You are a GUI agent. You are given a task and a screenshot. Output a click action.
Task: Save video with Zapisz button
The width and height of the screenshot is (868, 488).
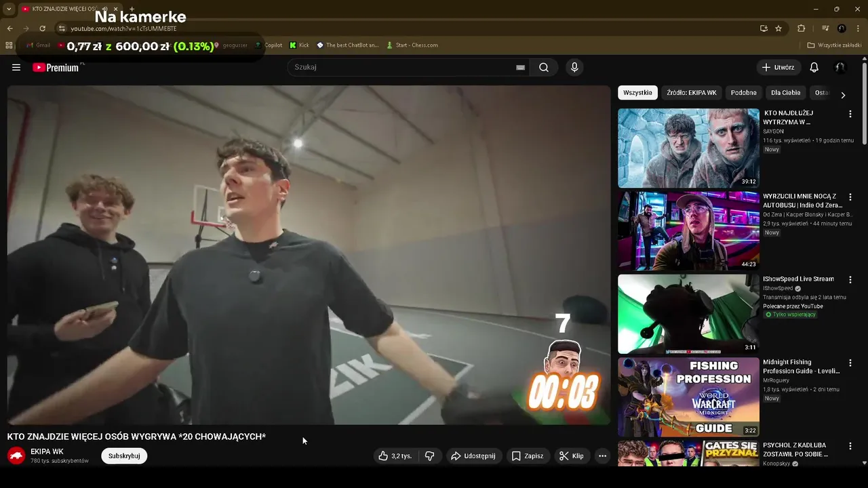528,456
